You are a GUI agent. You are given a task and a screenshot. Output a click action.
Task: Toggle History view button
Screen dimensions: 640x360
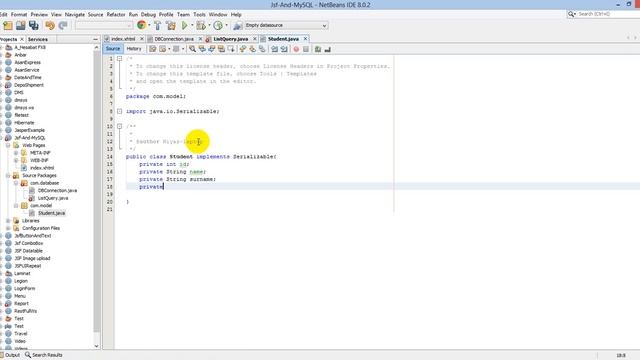click(x=134, y=49)
